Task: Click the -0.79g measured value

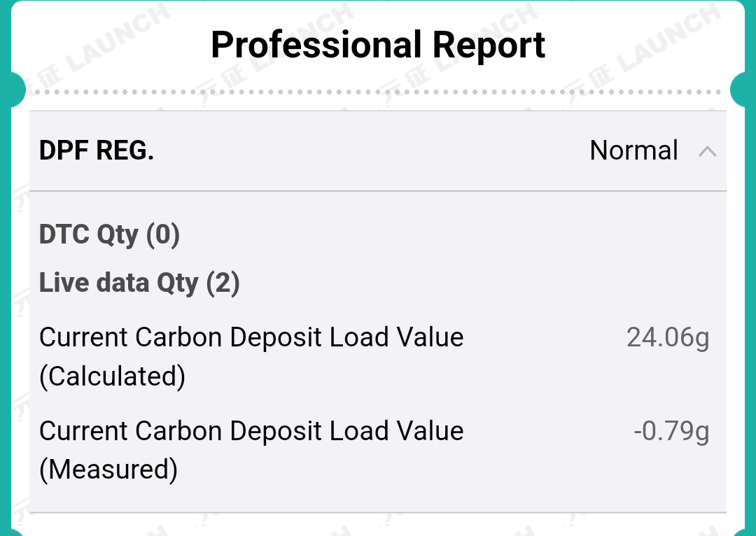Action: click(671, 431)
